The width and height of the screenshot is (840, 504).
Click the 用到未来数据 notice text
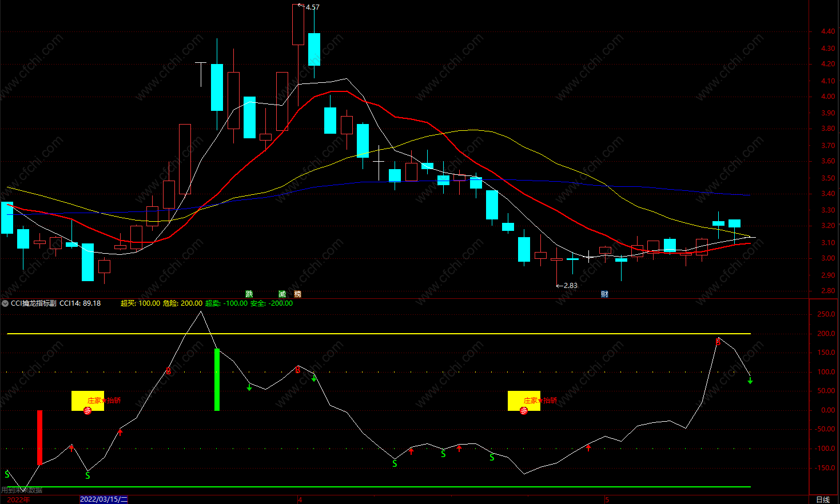[22, 490]
